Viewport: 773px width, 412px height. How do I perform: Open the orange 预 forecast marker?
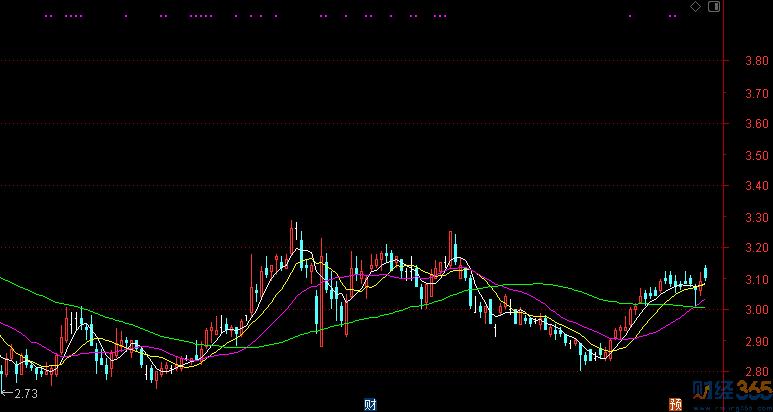675,405
